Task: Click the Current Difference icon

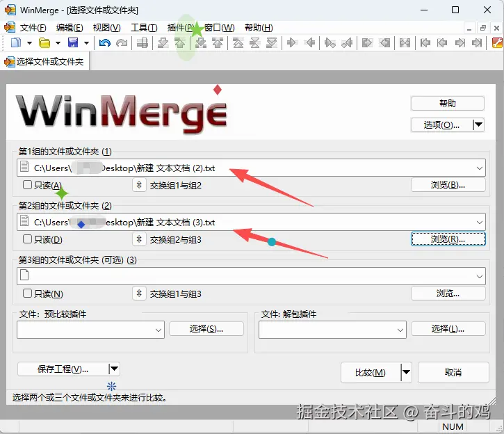Action: pyautogui.click(x=255, y=42)
